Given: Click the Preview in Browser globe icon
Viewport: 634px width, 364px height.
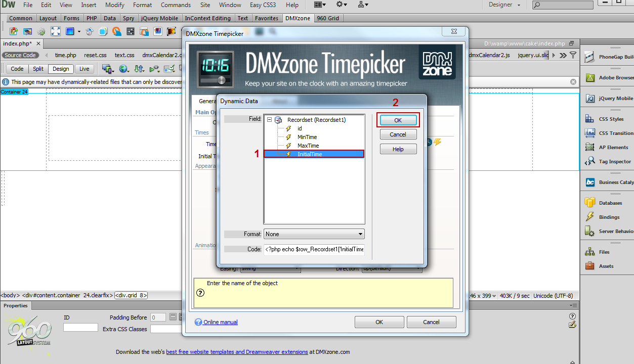Looking at the screenshot, I should point(123,69).
